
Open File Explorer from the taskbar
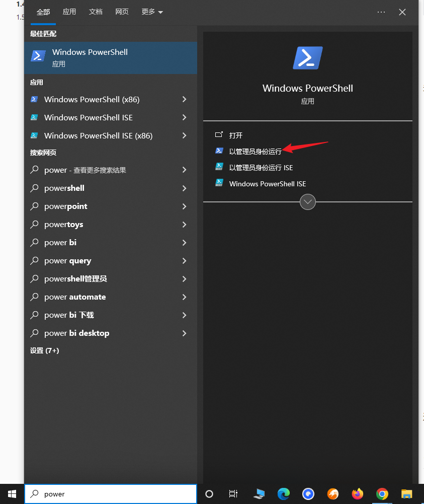point(407,494)
